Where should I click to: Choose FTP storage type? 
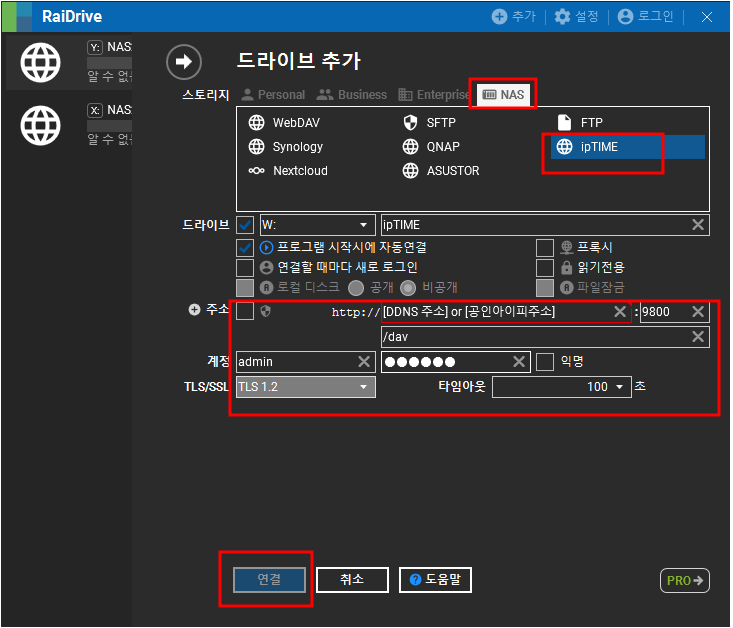click(580, 123)
